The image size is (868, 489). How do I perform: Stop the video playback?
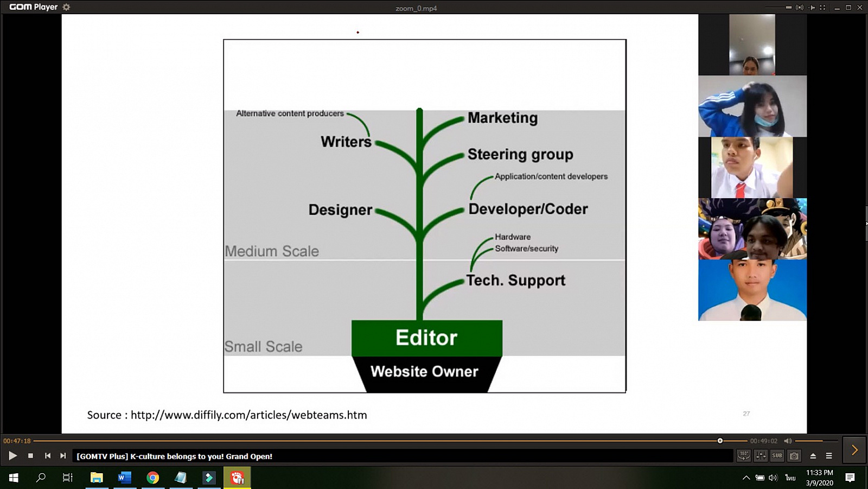(x=30, y=456)
